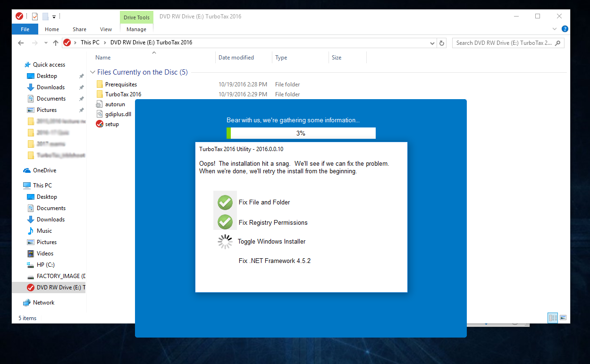
Task: Expand the chevron after This PC in address bar
Action: [105, 42]
